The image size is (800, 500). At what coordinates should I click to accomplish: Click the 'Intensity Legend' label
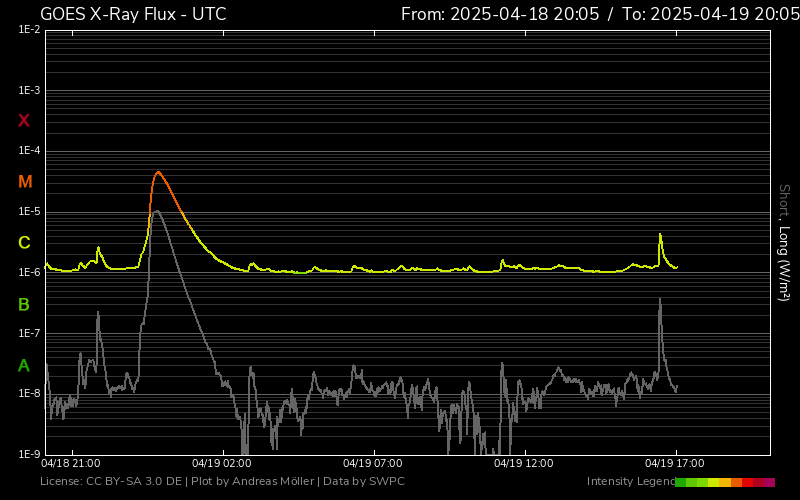click(631, 481)
